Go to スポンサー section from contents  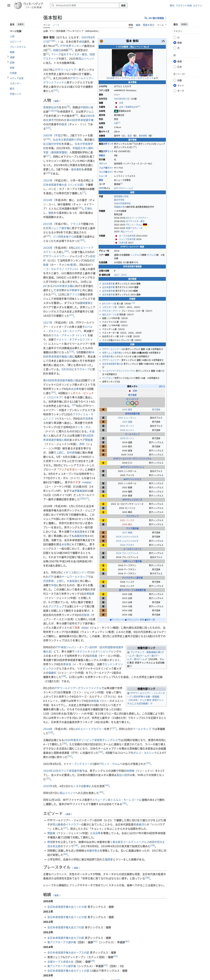16,83
